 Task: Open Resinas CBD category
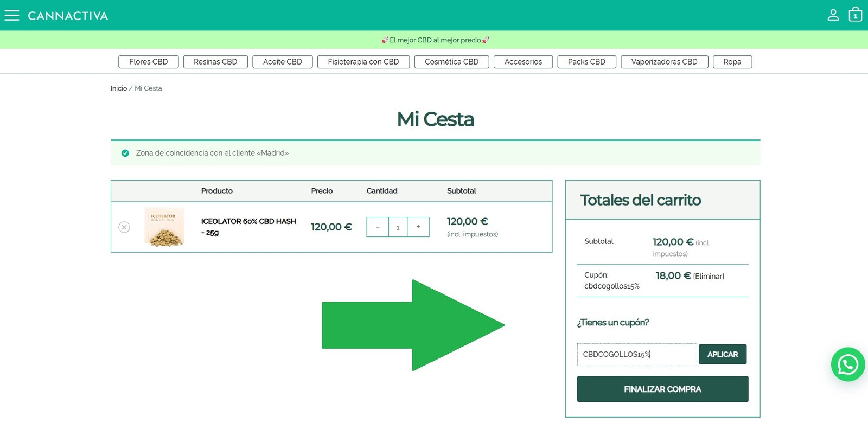pos(215,62)
